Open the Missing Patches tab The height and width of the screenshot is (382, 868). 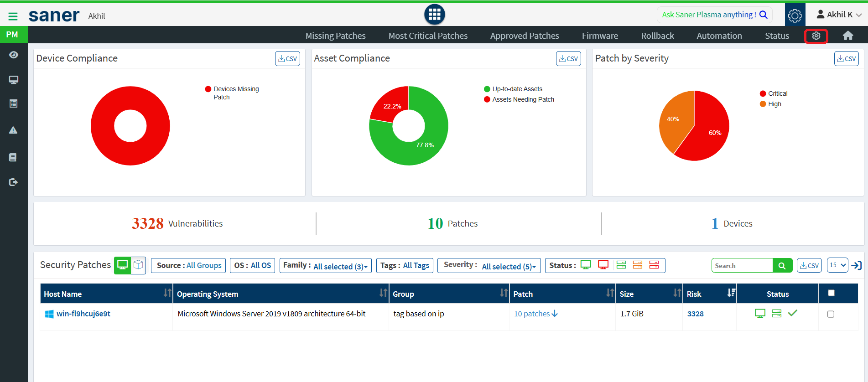[335, 36]
